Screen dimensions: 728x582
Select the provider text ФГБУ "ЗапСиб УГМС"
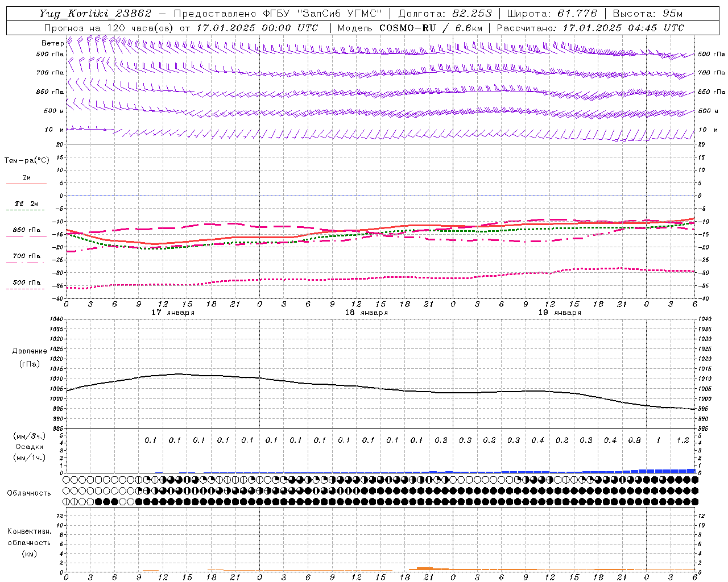pos(322,14)
